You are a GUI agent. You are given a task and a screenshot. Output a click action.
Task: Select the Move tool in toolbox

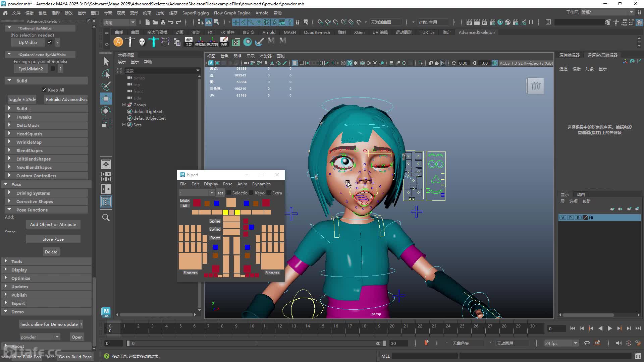tap(106, 99)
